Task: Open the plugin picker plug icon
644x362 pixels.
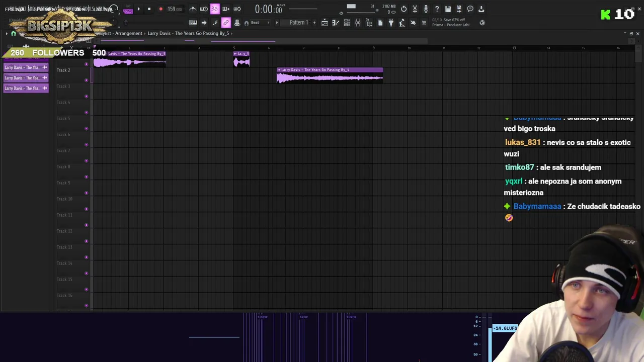Action: pyautogui.click(x=391, y=23)
